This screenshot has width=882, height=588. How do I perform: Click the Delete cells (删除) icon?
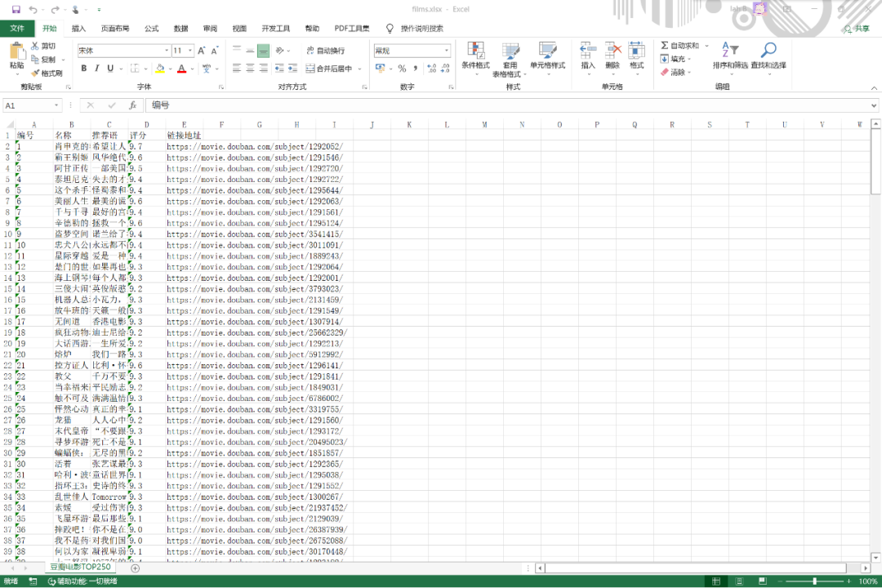pos(612,51)
